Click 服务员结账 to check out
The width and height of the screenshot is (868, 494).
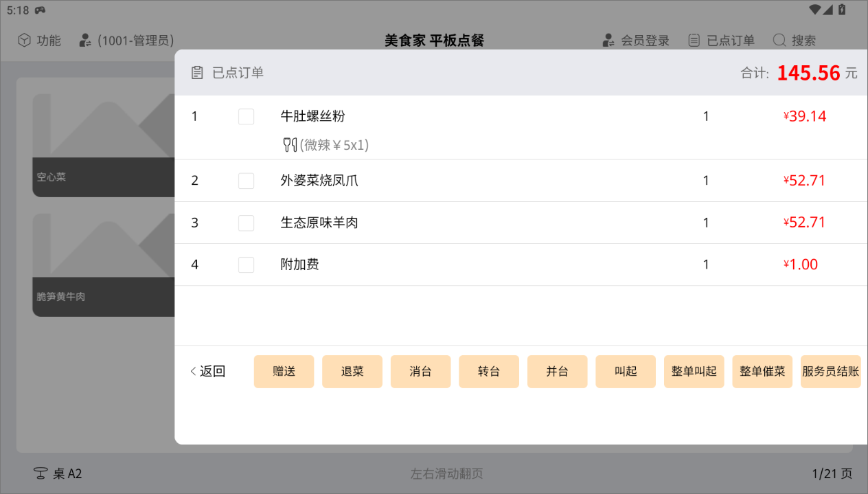(830, 372)
